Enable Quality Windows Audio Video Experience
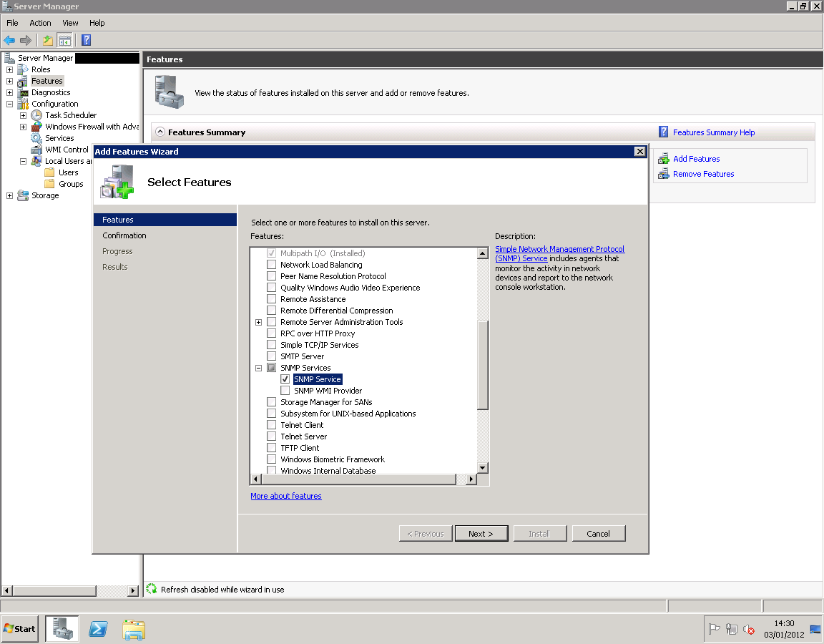The height and width of the screenshot is (644, 824). [x=272, y=288]
